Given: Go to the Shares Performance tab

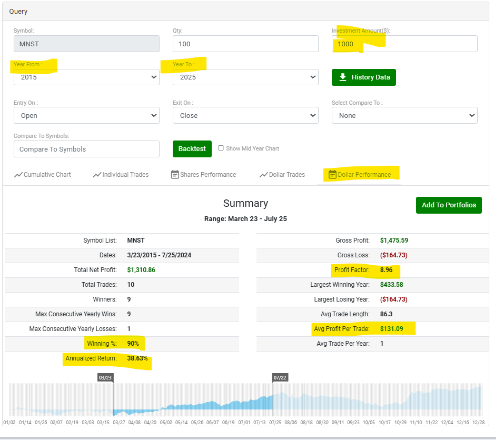Looking at the screenshot, I should (x=203, y=175).
